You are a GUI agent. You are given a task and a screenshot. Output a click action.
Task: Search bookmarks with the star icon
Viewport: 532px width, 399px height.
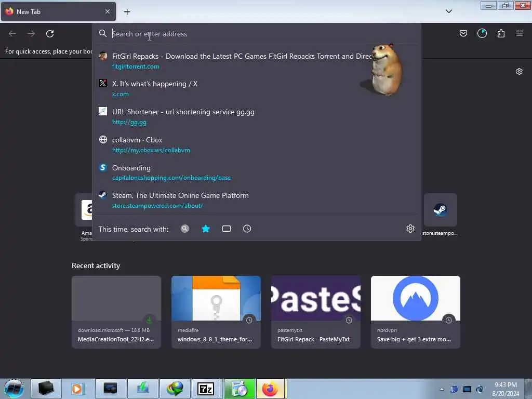click(206, 229)
